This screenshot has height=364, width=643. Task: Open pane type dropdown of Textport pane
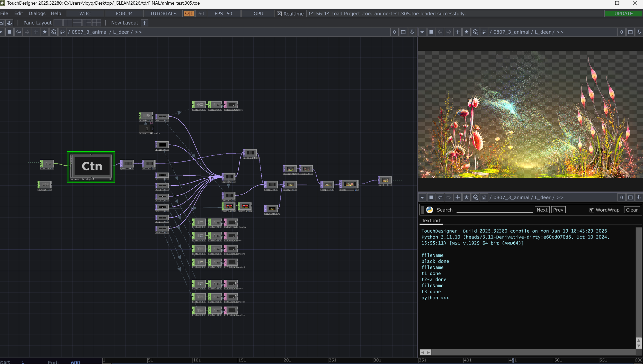(422, 197)
